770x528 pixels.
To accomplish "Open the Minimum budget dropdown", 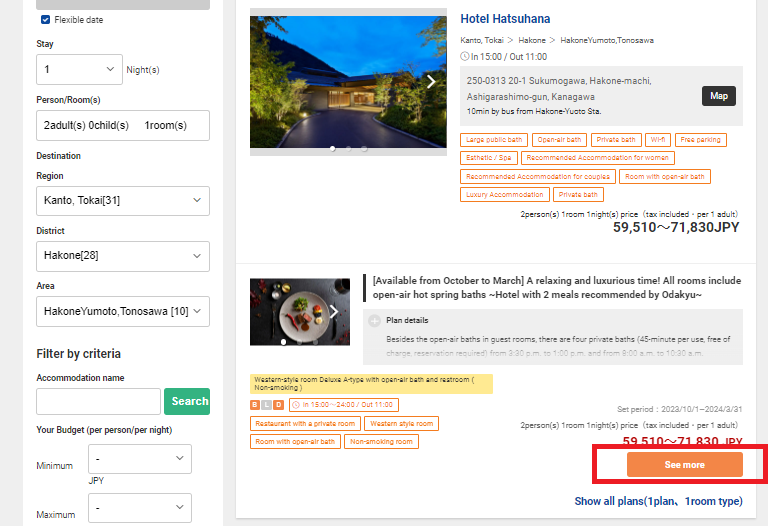I will [140, 459].
